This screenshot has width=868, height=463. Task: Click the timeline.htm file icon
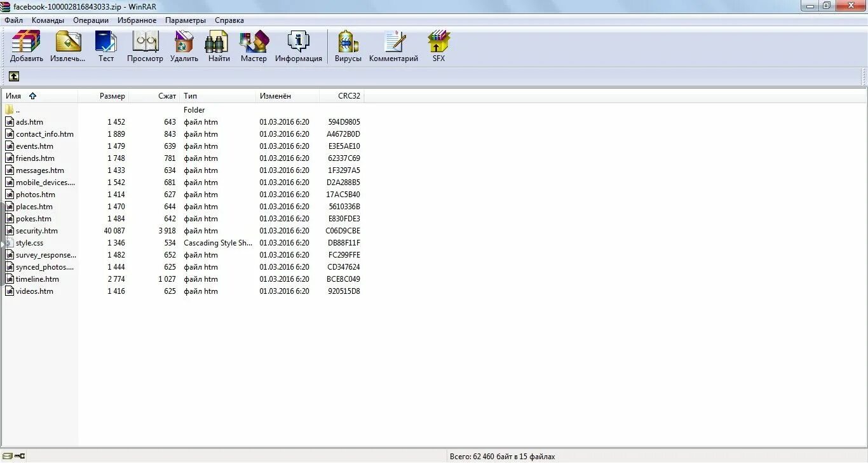tap(10, 279)
